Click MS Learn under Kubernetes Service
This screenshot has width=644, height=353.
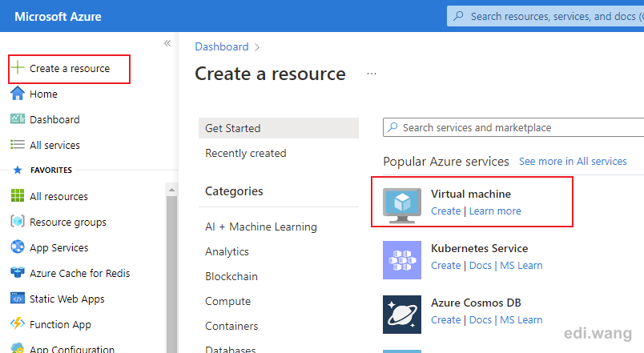(521, 266)
